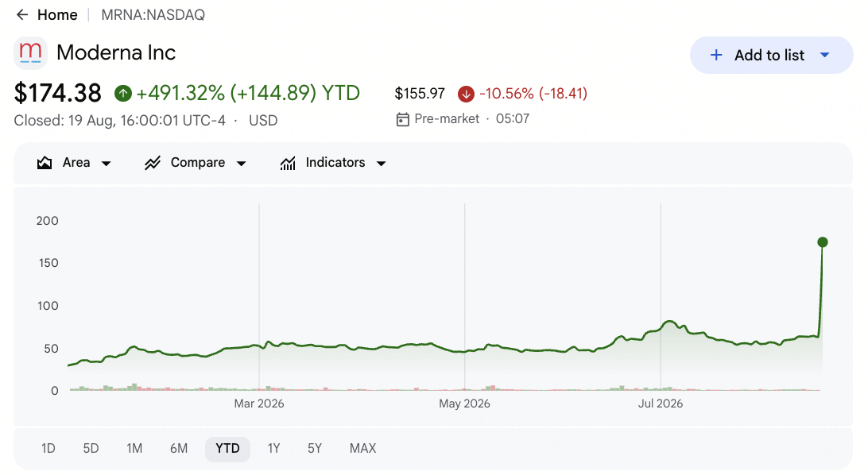Viewport: 868px width, 475px height.
Task: Click the Compare lines icon
Action: (x=153, y=163)
